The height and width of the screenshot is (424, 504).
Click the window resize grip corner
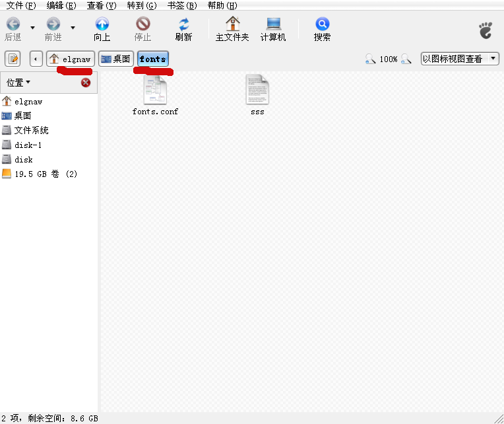499,419
